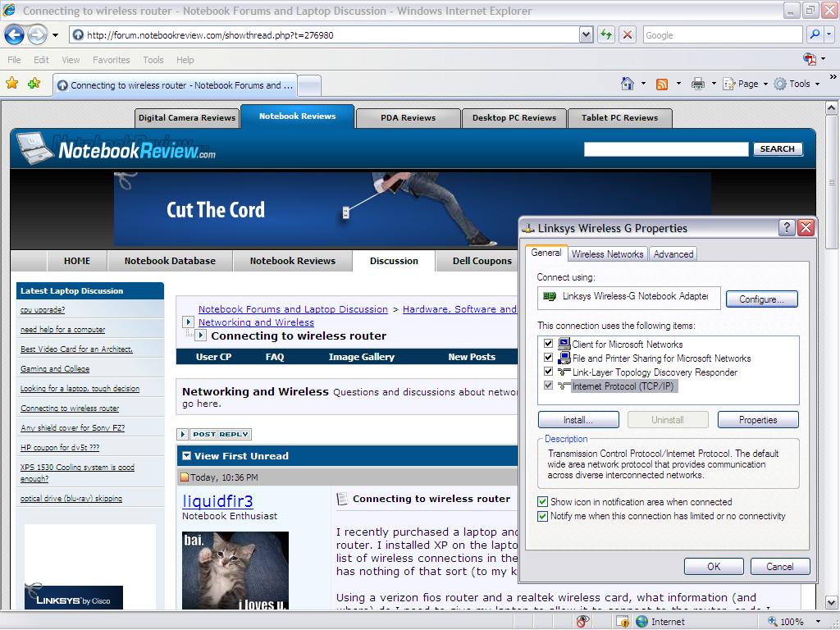840x630 pixels.
Task: Toggle the Internet Protocol (TCP/IP) checkbox
Action: click(x=548, y=386)
